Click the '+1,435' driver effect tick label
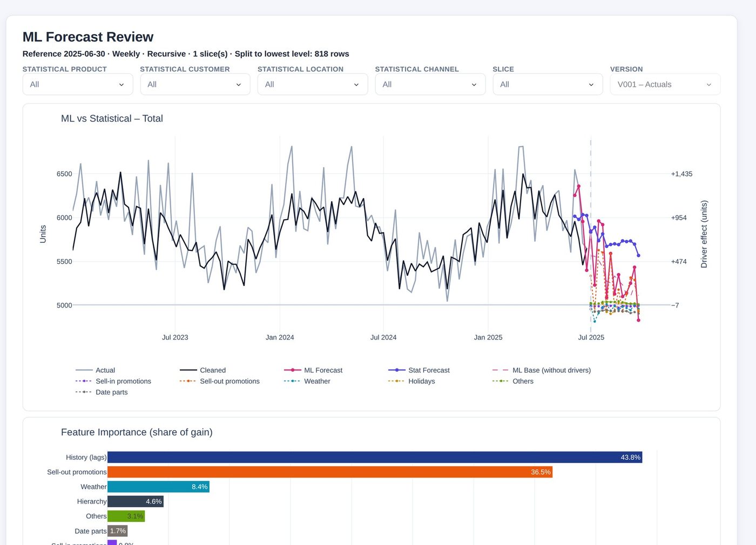 tap(681, 174)
